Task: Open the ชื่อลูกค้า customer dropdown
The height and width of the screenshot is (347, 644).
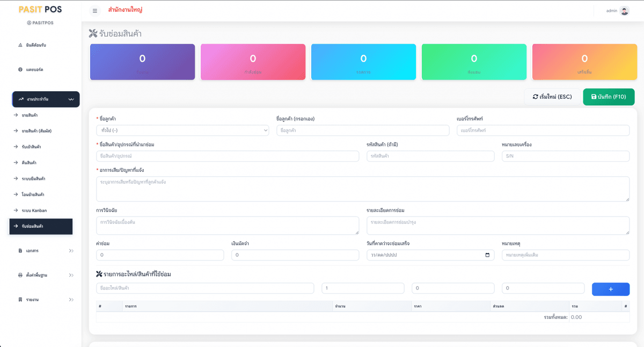Action: [x=182, y=130]
